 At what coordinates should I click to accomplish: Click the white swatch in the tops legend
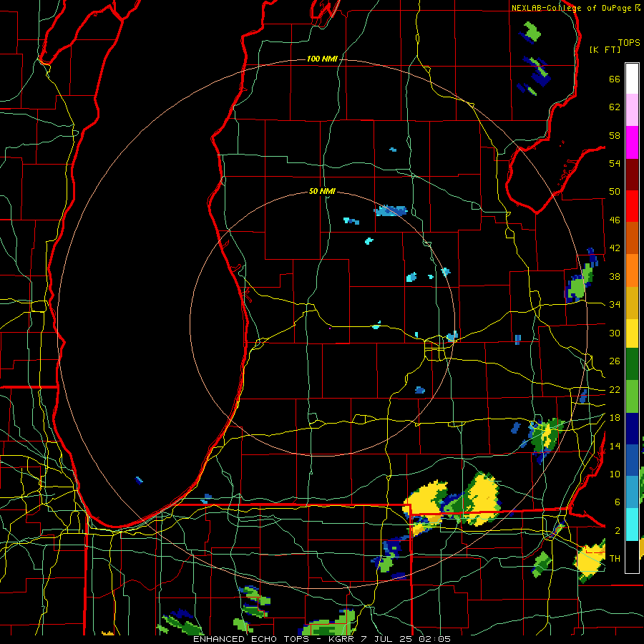pyautogui.click(x=632, y=79)
